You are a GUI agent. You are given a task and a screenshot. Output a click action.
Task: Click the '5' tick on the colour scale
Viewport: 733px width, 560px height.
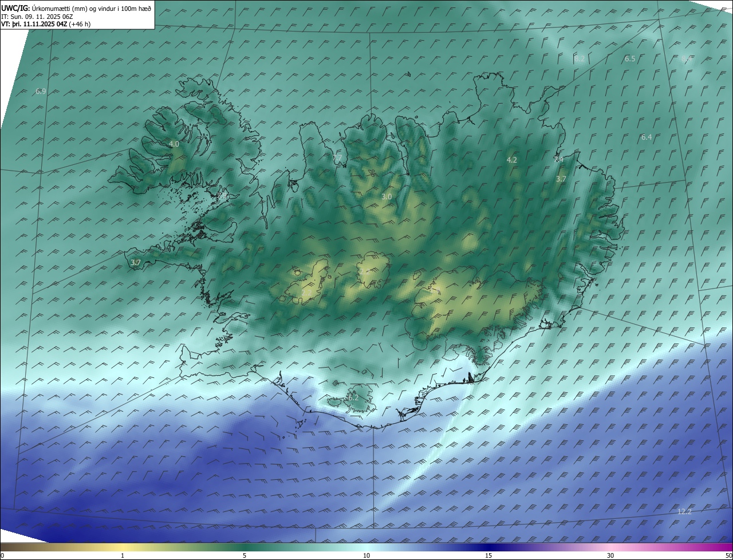pyautogui.click(x=245, y=555)
